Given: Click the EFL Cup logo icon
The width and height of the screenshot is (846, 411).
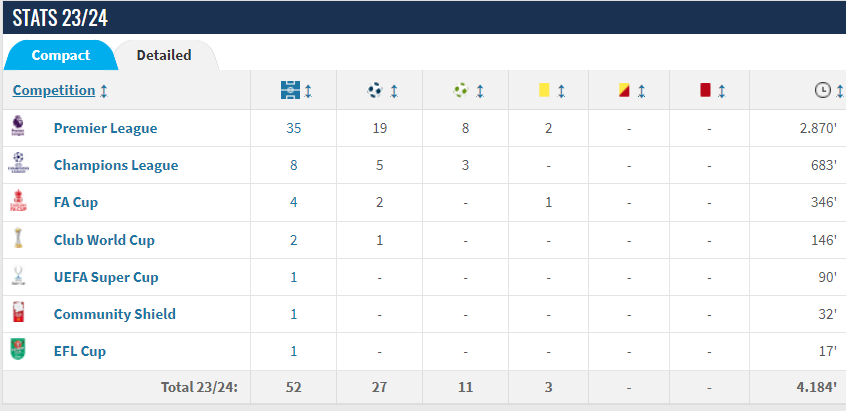Looking at the screenshot, I should tap(18, 350).
